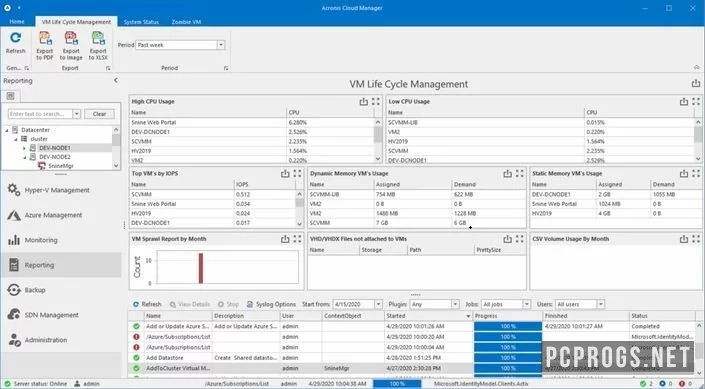Select VM Life Cycle Management tab
Image resolution: width=705 pixels, height=389 pixels.
tap(76, 22)
